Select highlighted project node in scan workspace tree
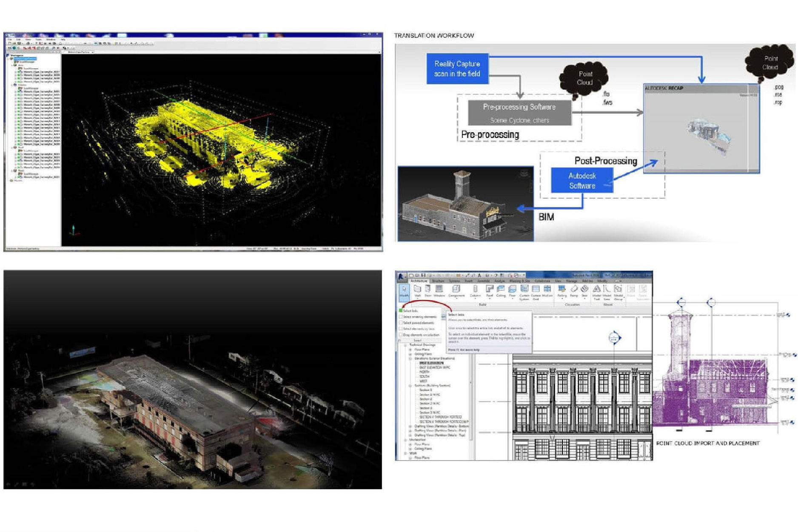 25,59
